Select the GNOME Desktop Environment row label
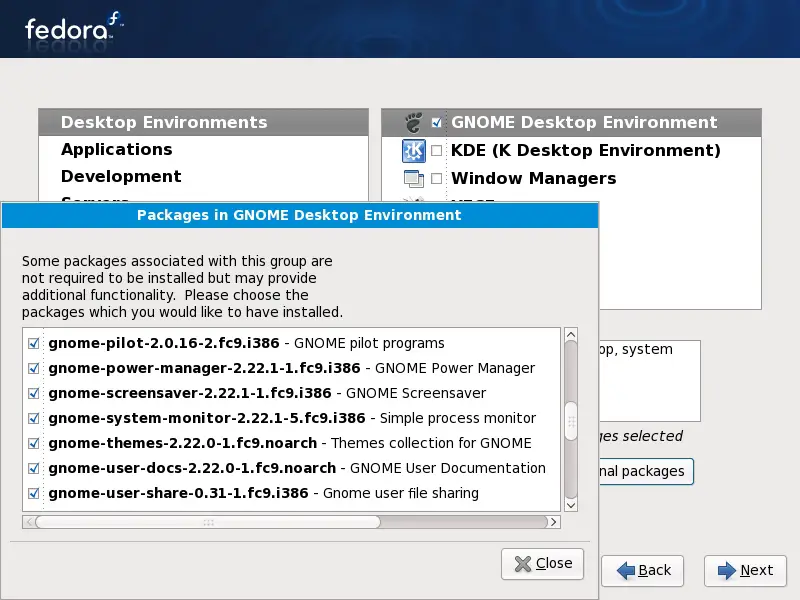Image resolution: width=800 pixels, height=600 pixels. pos(584,122)
